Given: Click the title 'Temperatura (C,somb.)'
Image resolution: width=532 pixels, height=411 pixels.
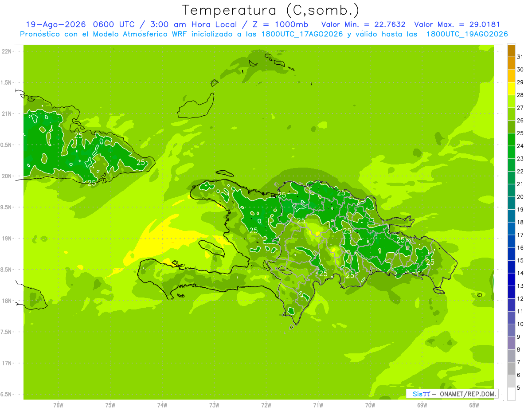Looking at the screenshot, I should [271, 10].
